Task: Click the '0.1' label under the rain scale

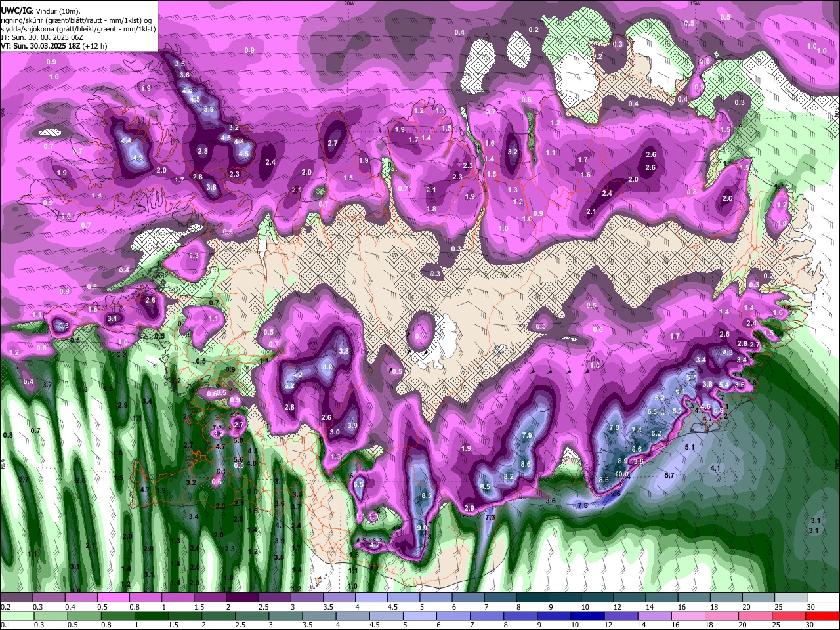Action: [5, 625]
